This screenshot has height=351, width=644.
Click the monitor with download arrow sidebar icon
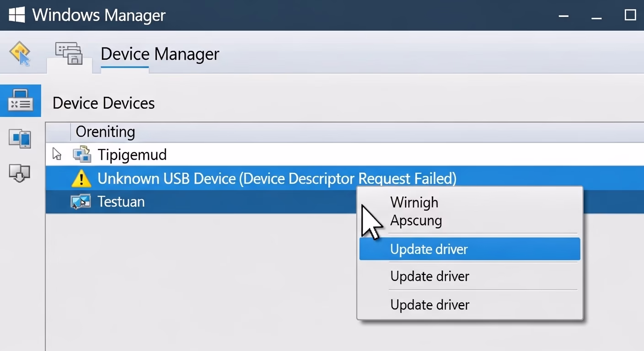[x=20, y=174]
